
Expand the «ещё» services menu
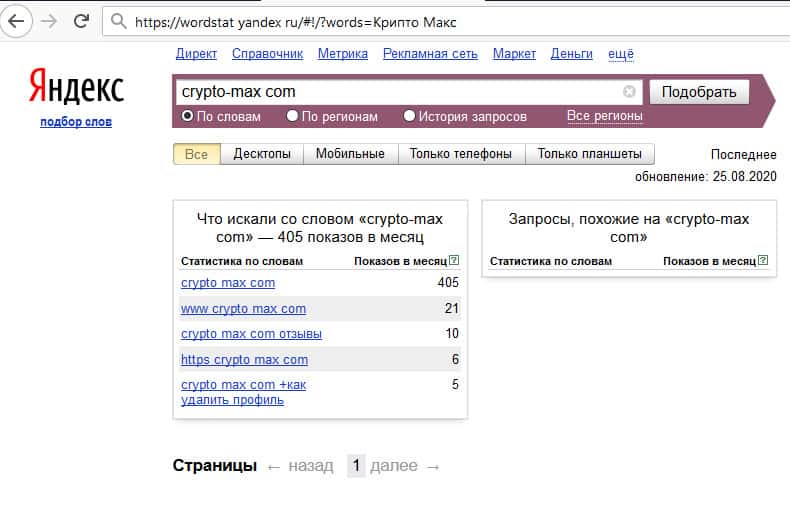pyautogui.click(x=620, y=54)
